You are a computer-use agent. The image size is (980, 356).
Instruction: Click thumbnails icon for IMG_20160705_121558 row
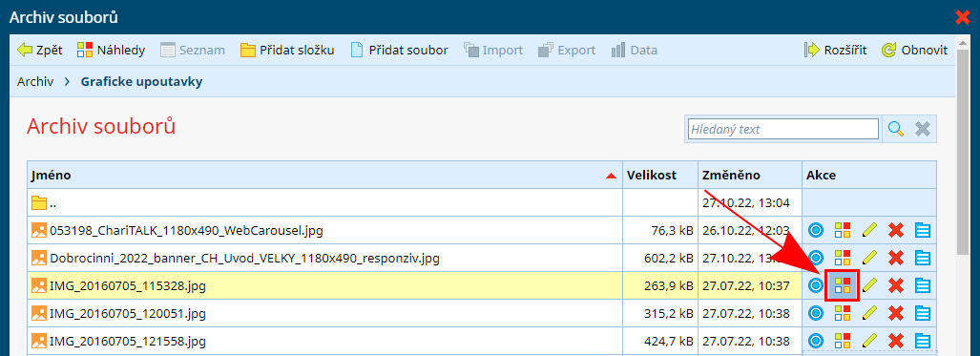tap(843, 341)
